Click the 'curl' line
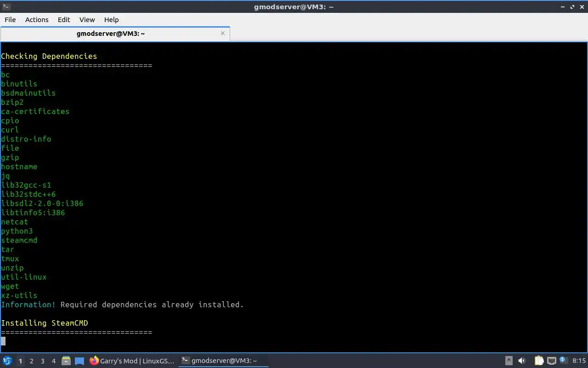The image size is (588, 368). (10, 130)
